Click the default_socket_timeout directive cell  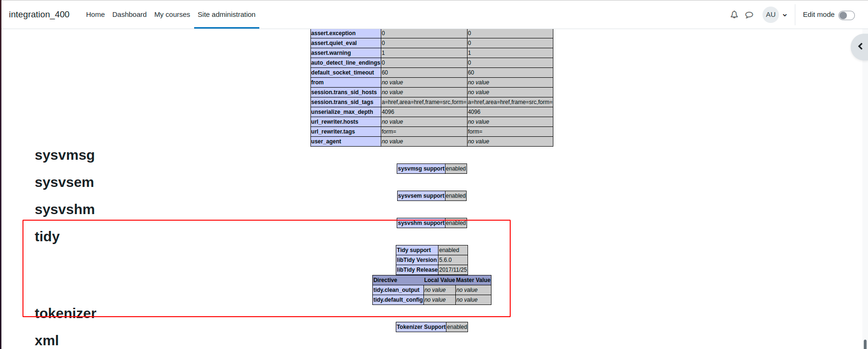[346, 73]
